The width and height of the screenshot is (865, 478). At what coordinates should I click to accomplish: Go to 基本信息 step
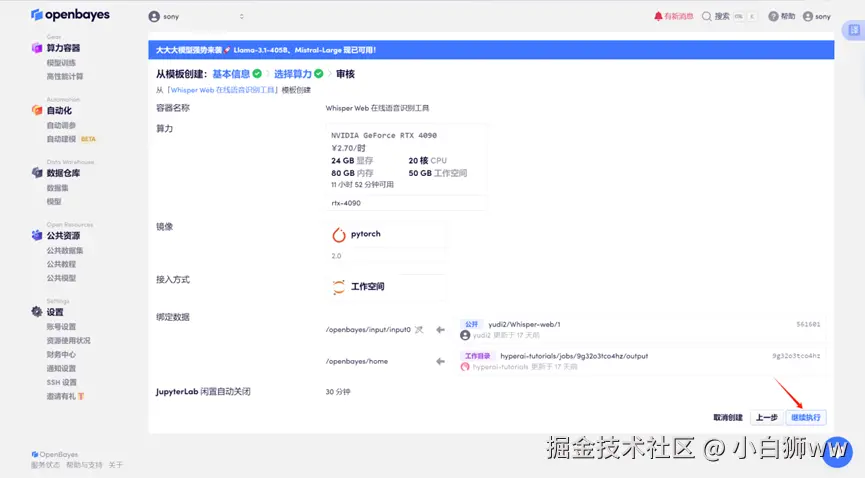(231, 74)
